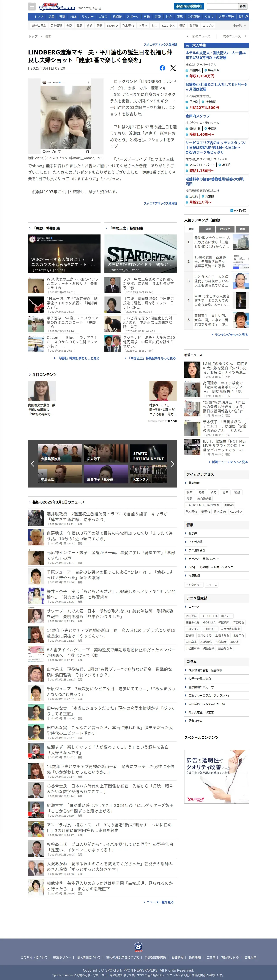This screenshot has width=277, height=980.
Task: Switch ranking to the 一週間 tab
Action: tap(207, 229)
